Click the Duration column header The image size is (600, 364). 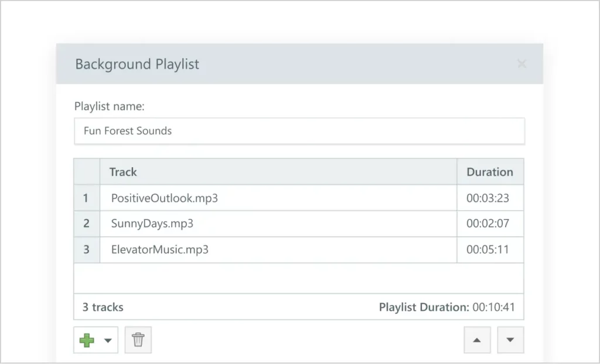pyautogui.click(x=489, y=172)
